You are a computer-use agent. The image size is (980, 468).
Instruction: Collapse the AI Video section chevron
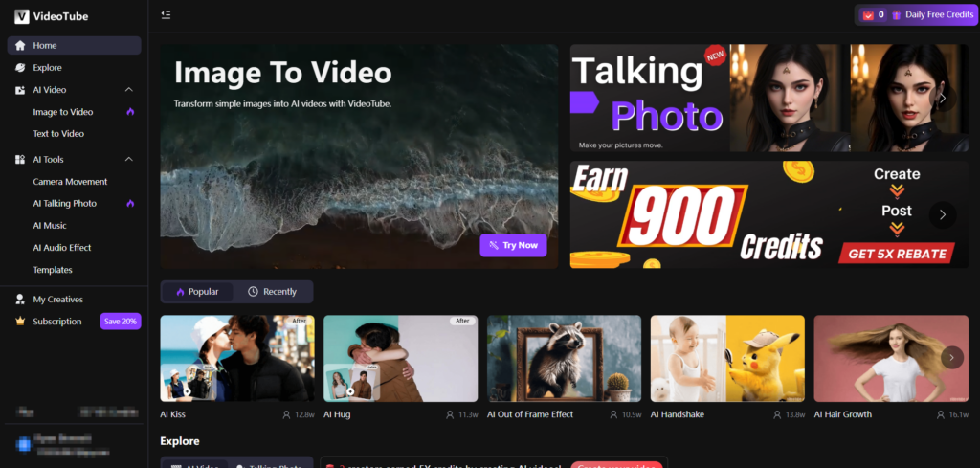pos(129,90)
